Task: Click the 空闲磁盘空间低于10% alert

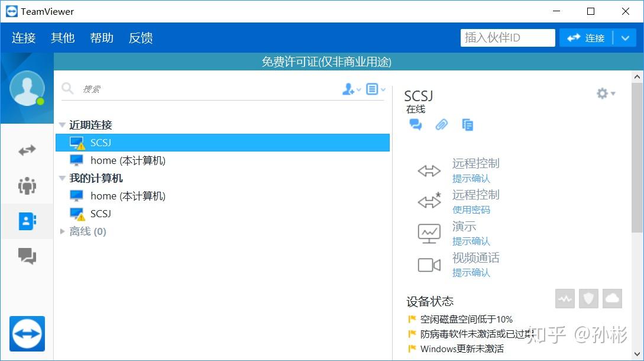Action: click(x=466, y=319)
